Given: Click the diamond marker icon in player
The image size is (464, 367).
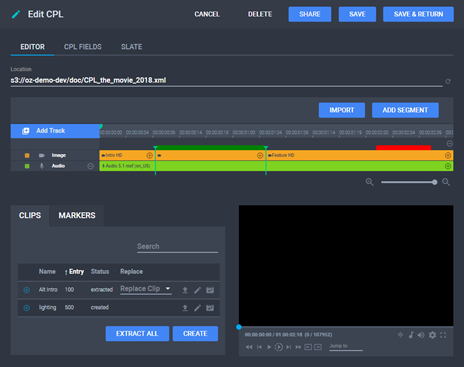Looking at the screenshot, I should (x=400, y=334).
